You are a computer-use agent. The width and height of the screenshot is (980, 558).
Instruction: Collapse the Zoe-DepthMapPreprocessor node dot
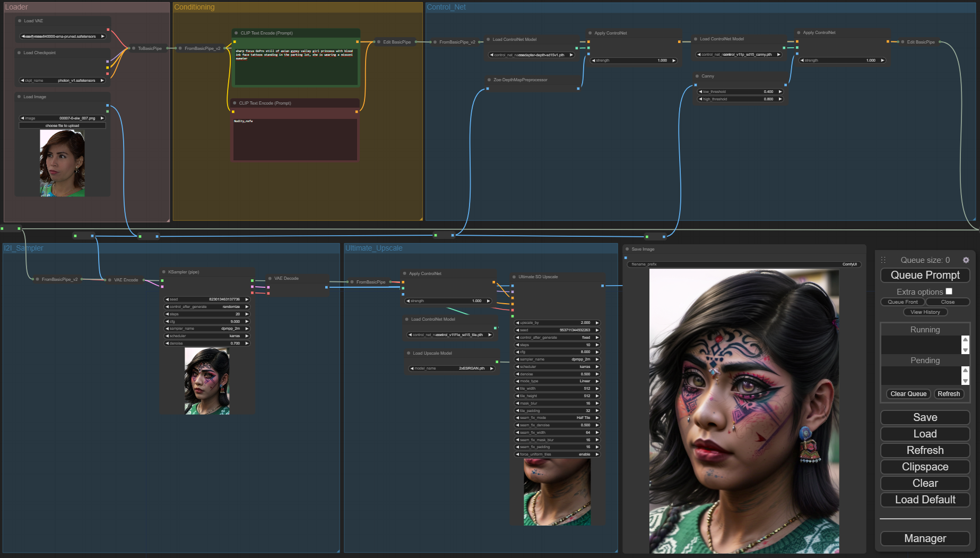[x=489, y=80]
